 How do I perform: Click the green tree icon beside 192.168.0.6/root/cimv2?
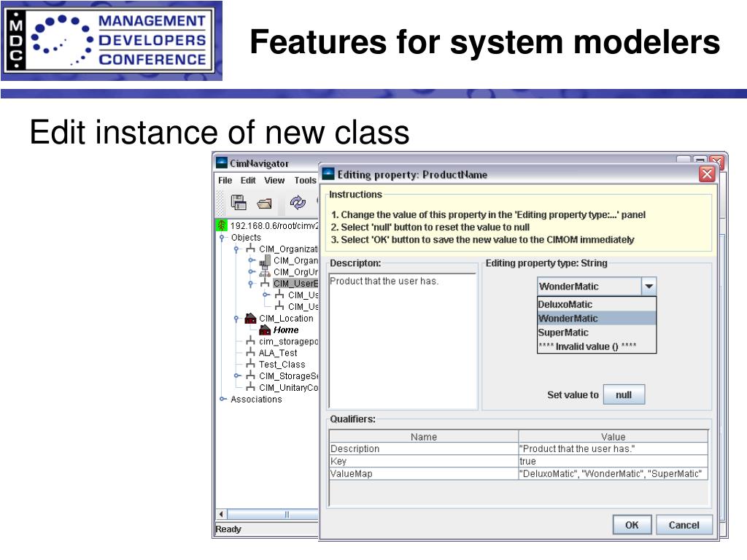(x=222, y=225)
